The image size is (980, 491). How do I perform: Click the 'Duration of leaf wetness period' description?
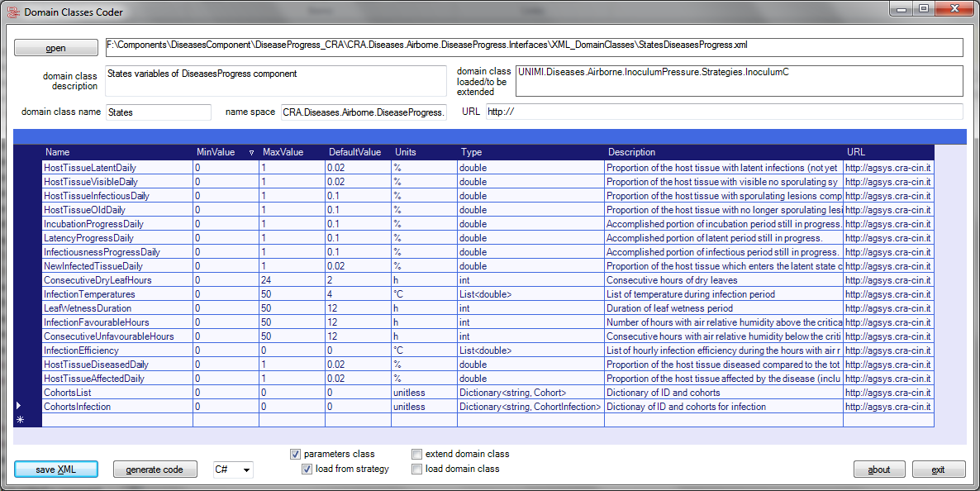pyautogui.click(x=724, y=308)
